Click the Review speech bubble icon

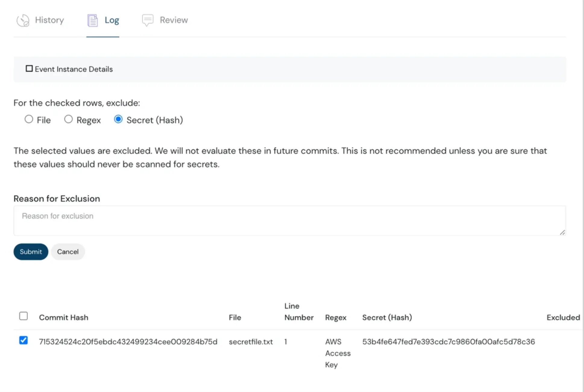pyautogui.click(x=148, y=20)
